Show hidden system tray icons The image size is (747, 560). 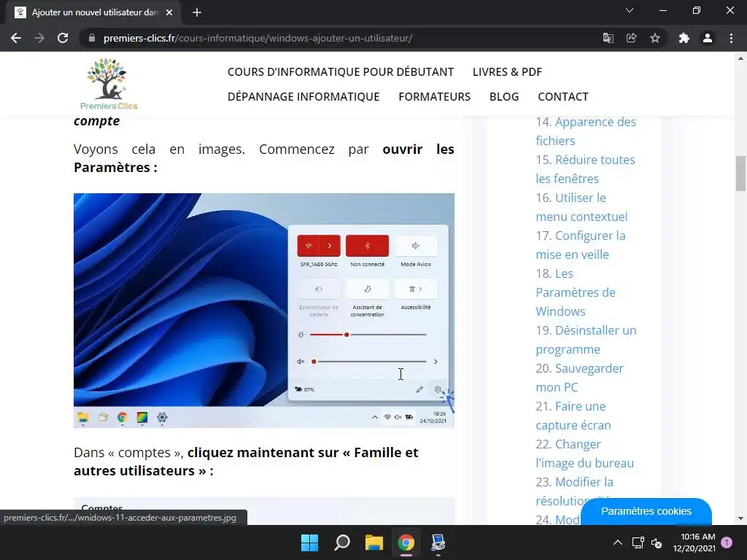617,542
